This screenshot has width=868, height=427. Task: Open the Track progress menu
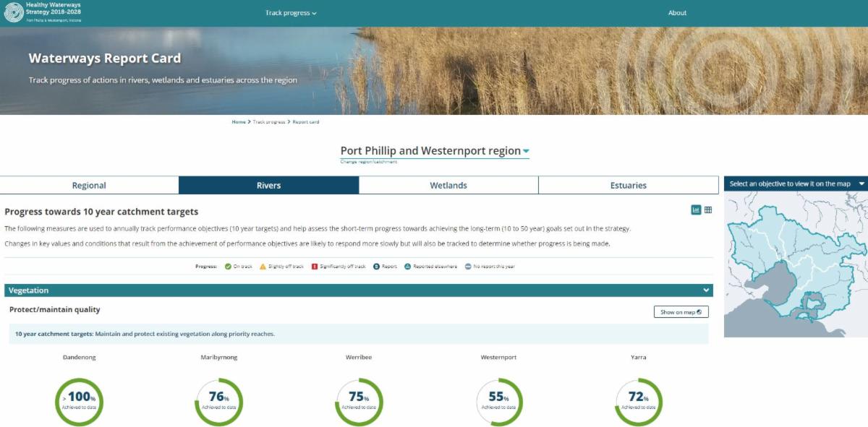291,13
